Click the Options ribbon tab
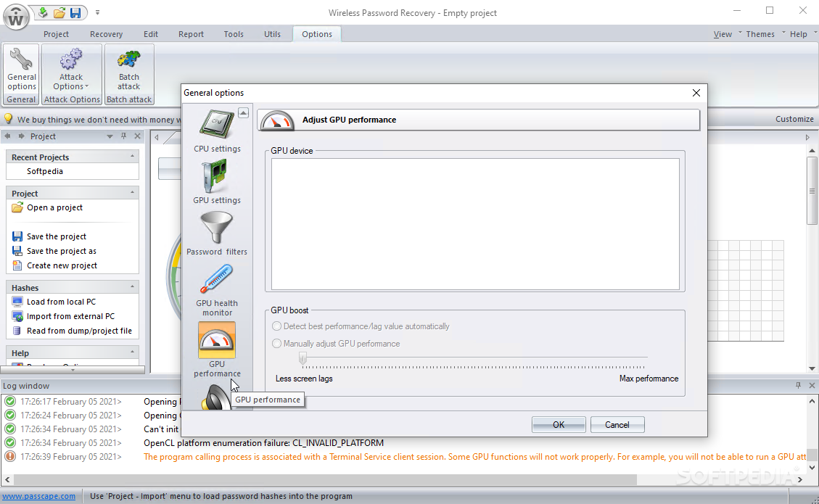Image resolution: width=819 pixels, height=504 pixels. pyautogui.click(x=316, y=34)
